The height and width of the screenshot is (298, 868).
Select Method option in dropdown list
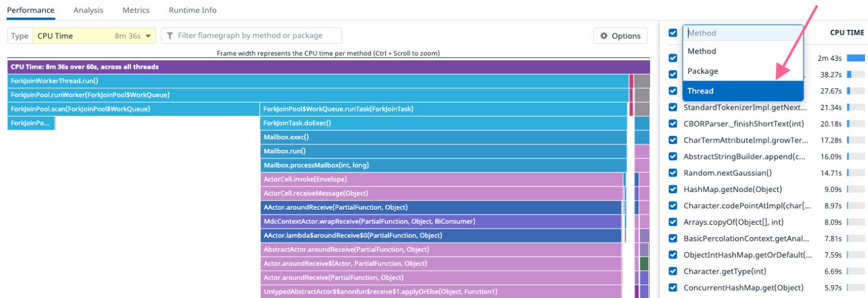point(743,51)
